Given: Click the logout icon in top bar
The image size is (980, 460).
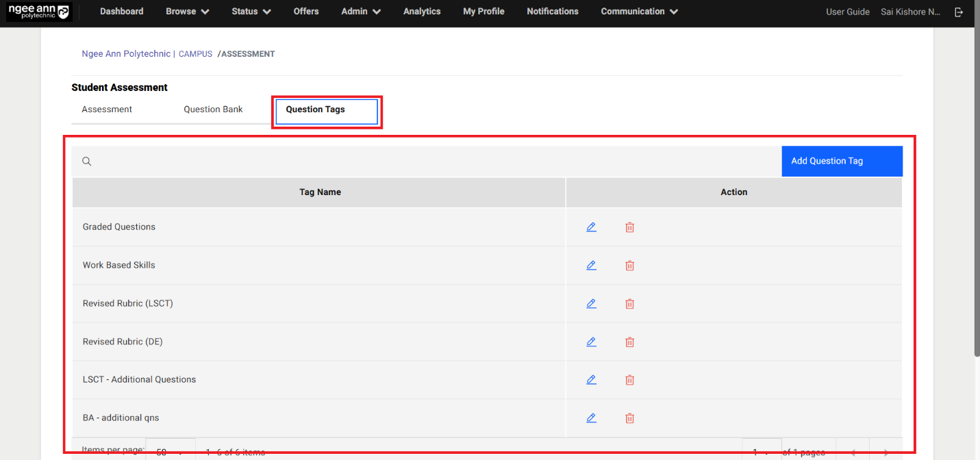Looking at the screenshot, I should coord(959,12).
